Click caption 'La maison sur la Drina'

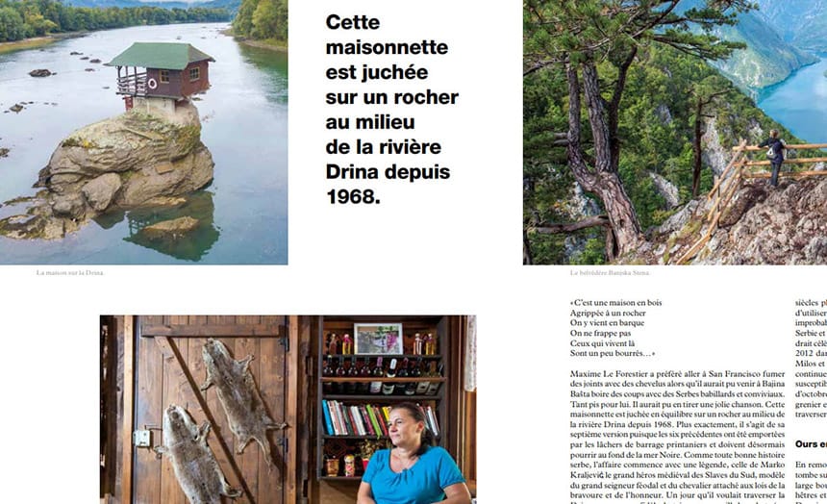tap(70, 273)
